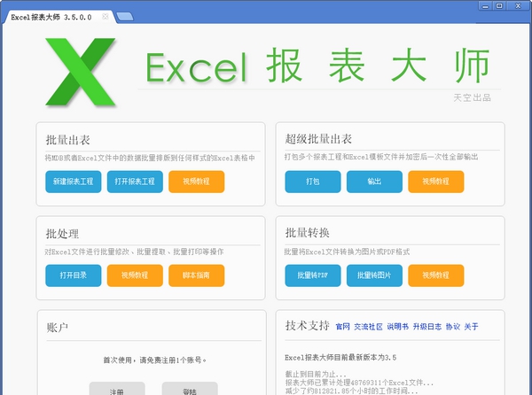Viewport: 532px width, 395px height.
Task: Click 截止到目前为止 text
Action: coord(316,375)
